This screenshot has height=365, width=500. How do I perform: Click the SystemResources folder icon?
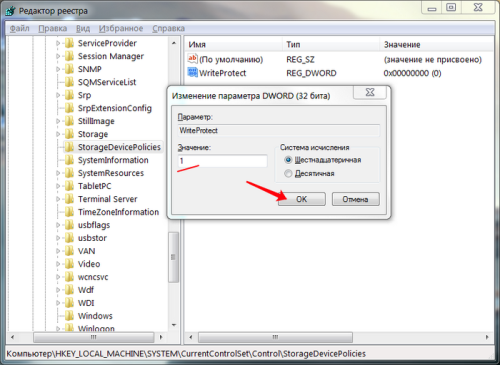[x=69, y=173]
